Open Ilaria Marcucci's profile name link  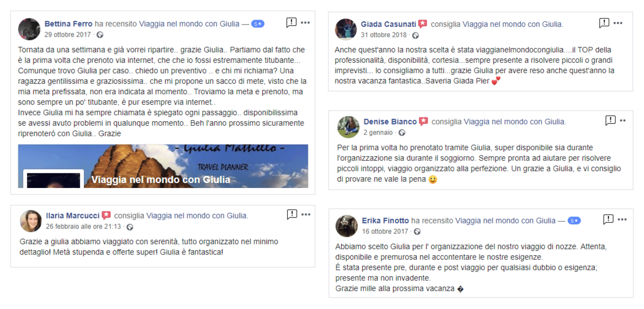point(73,216)
